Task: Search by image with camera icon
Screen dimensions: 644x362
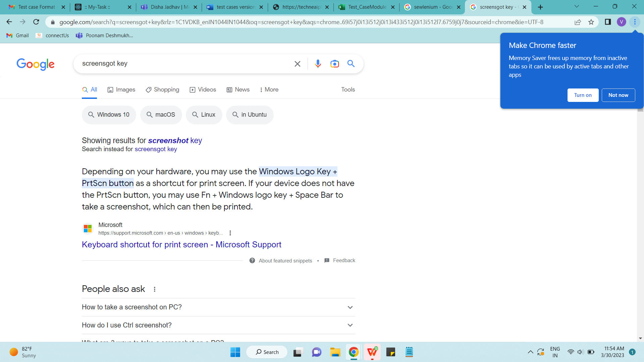Action: [334, 64]
